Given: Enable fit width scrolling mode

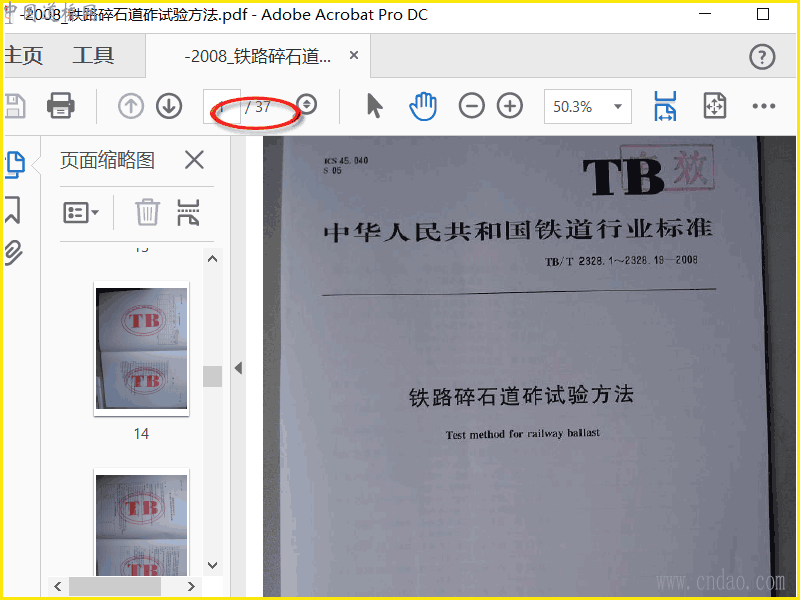Looking at the screenshot, I should [x=665, y=106].
